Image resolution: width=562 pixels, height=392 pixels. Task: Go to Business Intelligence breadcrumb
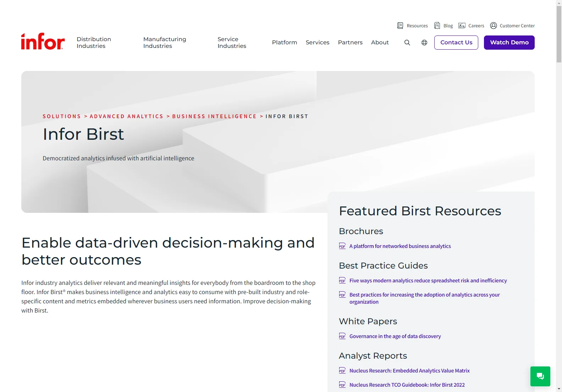(214, 116)
